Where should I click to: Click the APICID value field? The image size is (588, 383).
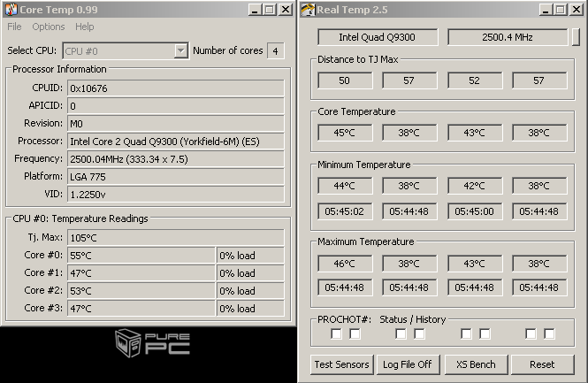tap(175, 106)
